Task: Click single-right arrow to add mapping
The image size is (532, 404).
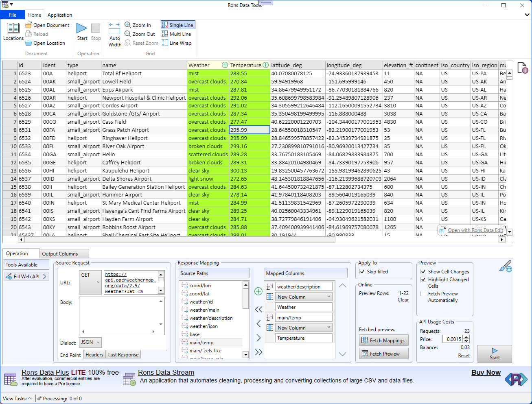Action: coord(258,338)
